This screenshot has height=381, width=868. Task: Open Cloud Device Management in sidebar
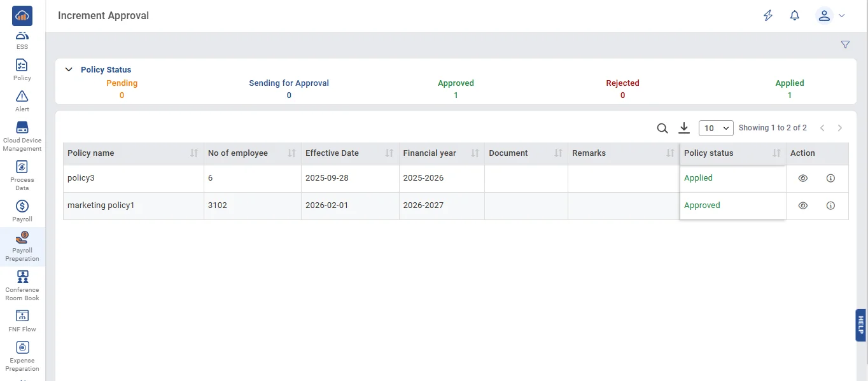point(22,135)
